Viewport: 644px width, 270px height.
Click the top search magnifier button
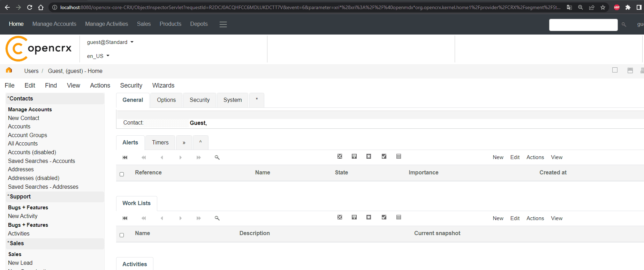tap(624, 25)
